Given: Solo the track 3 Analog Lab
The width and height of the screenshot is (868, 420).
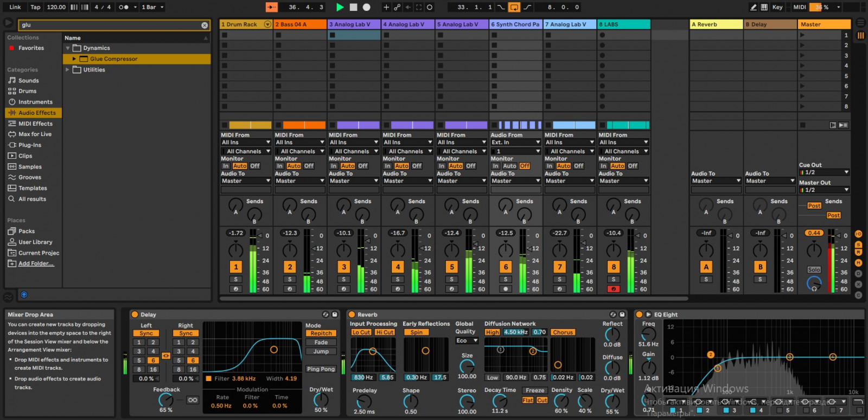Looking at the screenshot, I should [x=344, y=280].
